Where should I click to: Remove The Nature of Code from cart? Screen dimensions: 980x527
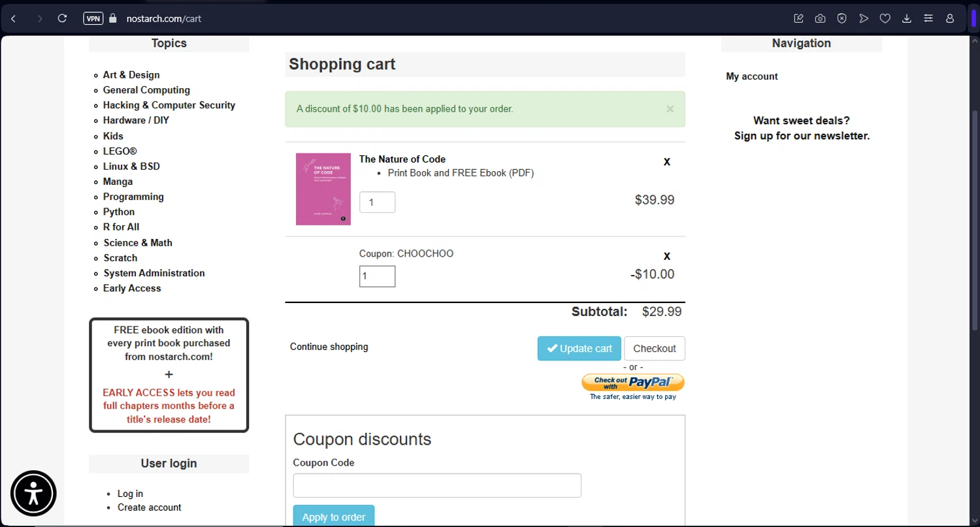(x=667, y=162)
